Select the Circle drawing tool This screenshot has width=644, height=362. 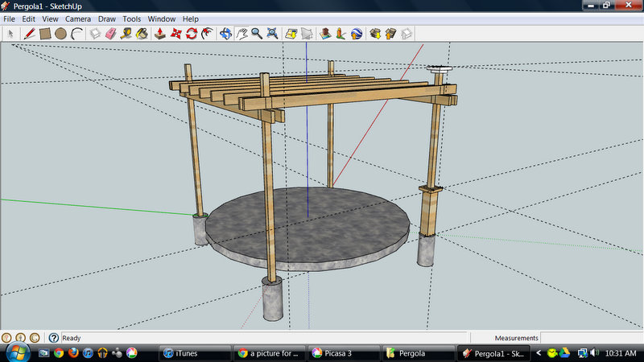(60, 34)
